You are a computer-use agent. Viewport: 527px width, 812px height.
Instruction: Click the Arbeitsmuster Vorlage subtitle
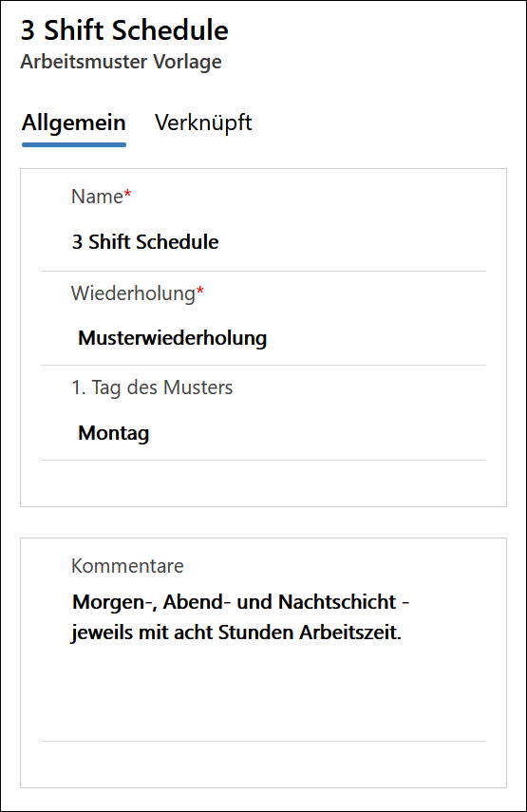click(122, 62)
